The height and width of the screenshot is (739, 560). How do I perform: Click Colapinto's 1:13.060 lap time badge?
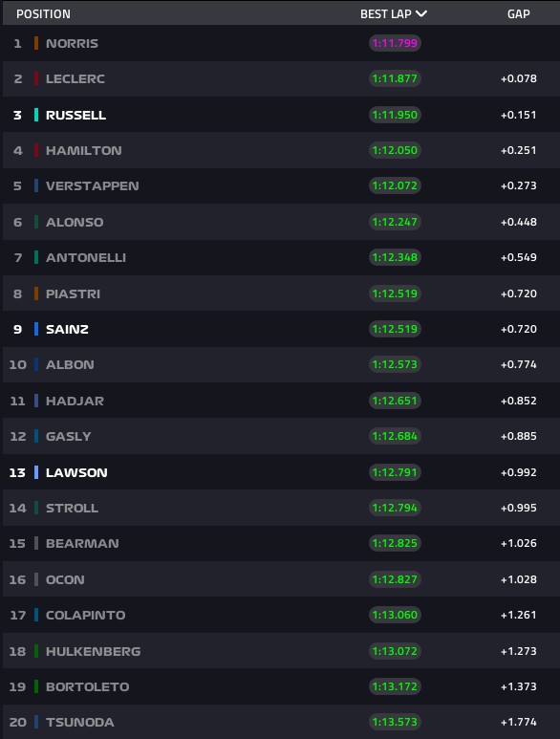click(395, 615)
